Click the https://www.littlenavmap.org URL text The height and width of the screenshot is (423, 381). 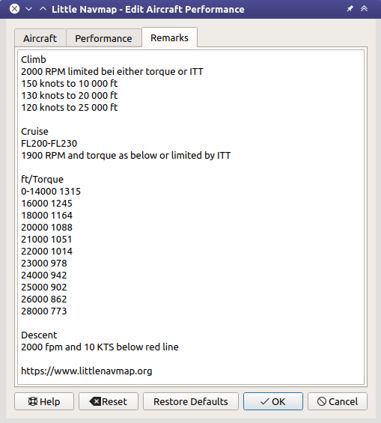pyautogui.click(x=87, y=371)
